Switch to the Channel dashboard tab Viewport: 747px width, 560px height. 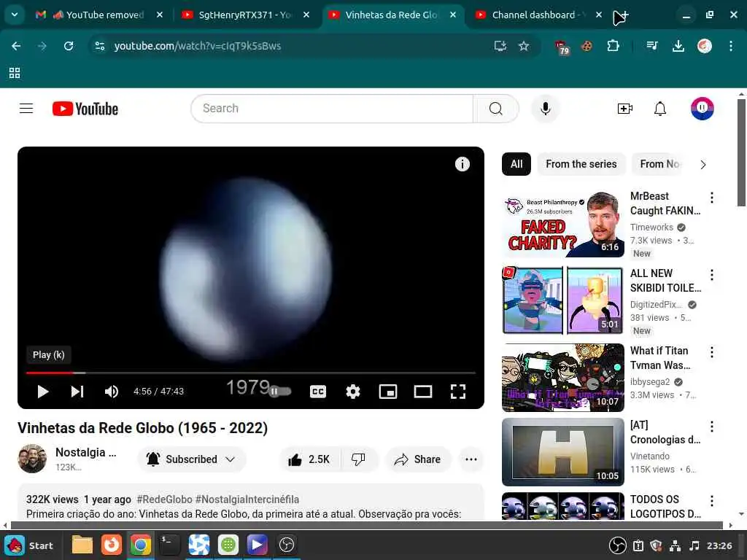click(x=539, y=15)
